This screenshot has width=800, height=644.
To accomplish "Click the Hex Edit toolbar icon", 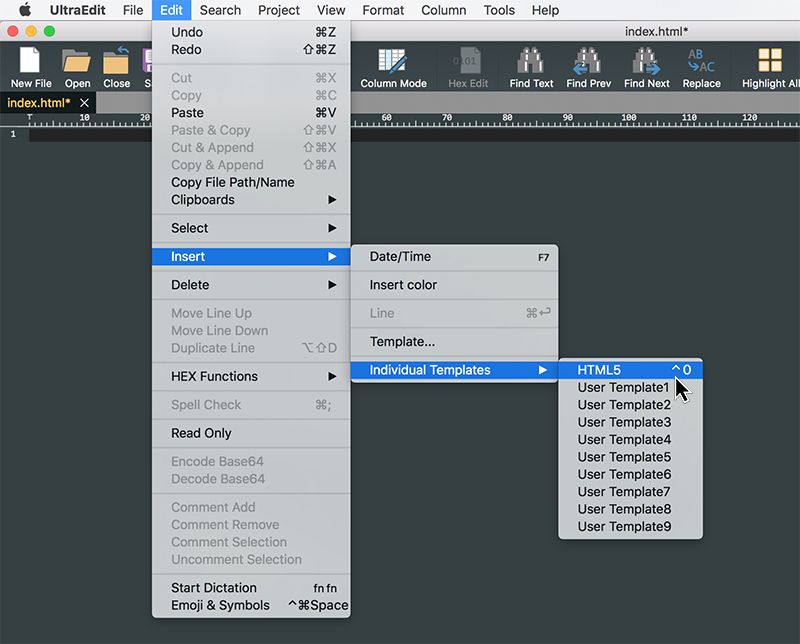I will 468,67.
